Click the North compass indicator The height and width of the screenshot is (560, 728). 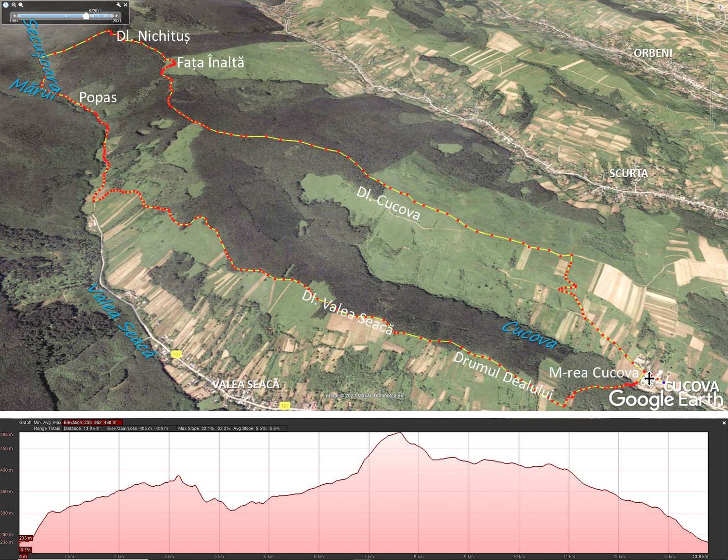[721, 6]
